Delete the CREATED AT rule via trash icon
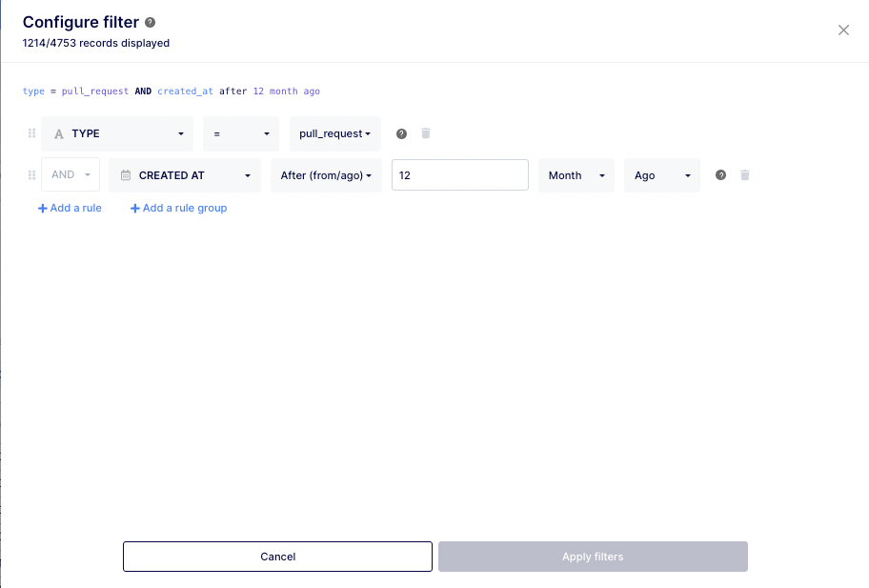 click(744, 174)
